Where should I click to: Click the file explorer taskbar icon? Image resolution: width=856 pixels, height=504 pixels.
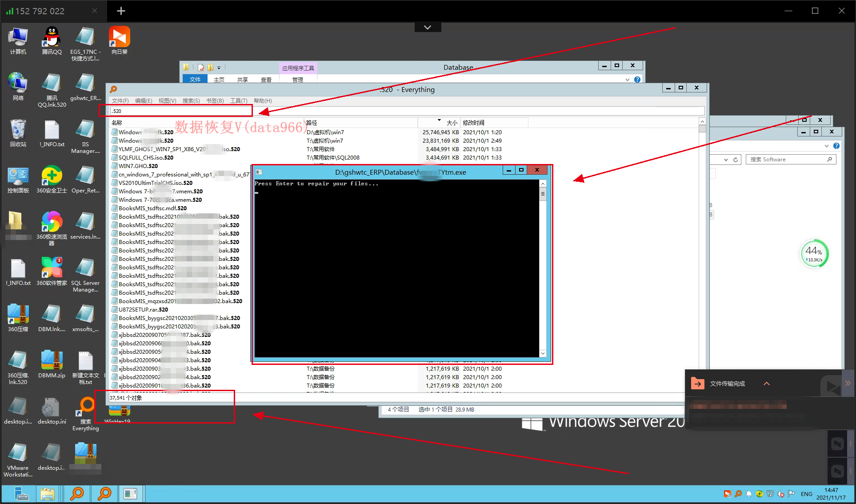(48, 493)
